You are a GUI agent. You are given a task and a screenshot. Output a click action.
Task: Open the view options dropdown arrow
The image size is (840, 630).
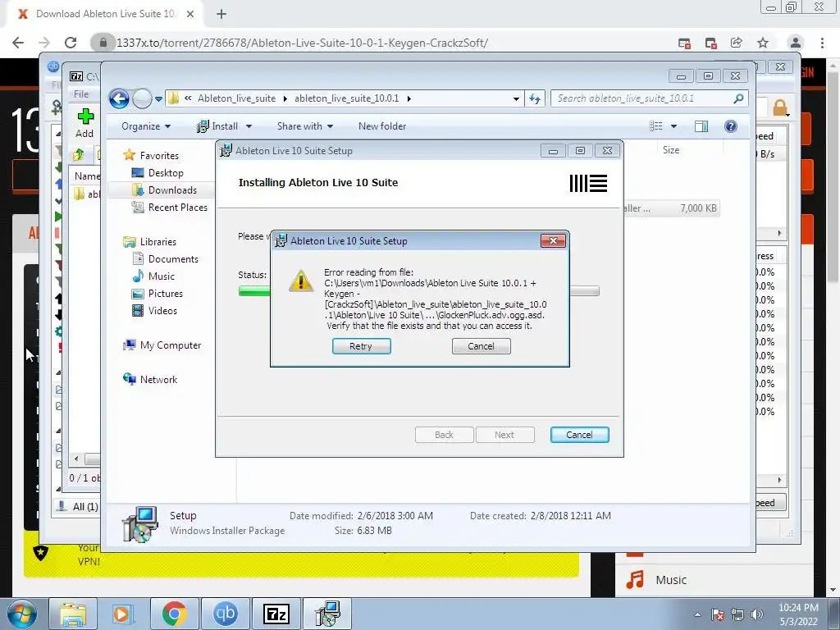(x=674, y=126)
